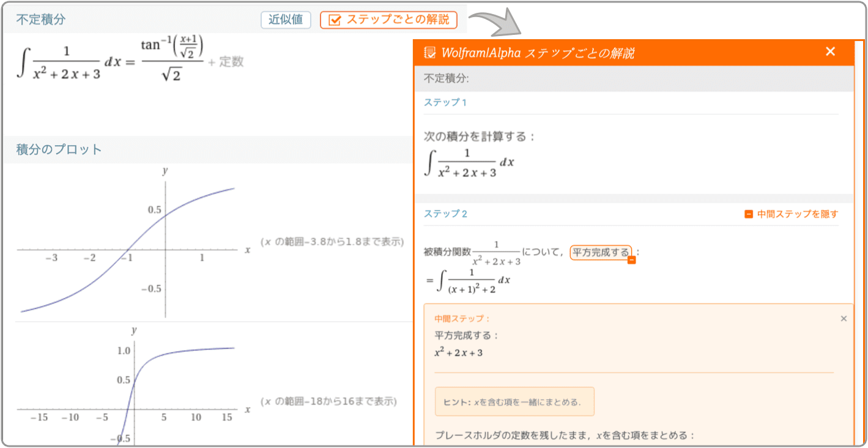
Task: Collapse using small minus badge under 平方完成する
Action: (x=632, y=260)
